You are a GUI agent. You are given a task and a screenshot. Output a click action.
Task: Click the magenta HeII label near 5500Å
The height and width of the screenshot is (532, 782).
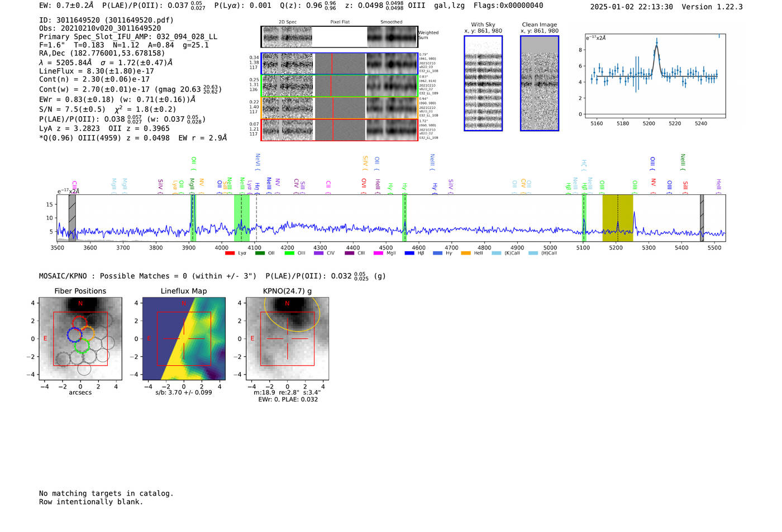[x=719, y=185]
